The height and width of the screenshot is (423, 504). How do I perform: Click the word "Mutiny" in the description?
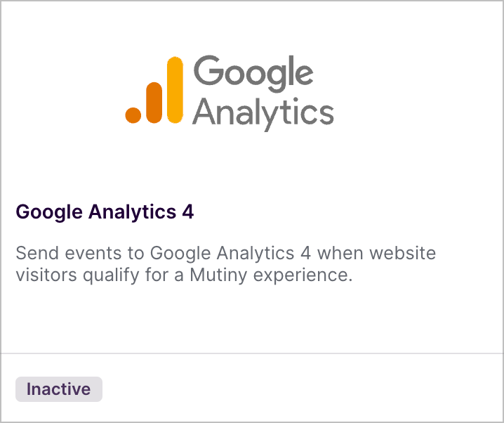coord(218,275)
